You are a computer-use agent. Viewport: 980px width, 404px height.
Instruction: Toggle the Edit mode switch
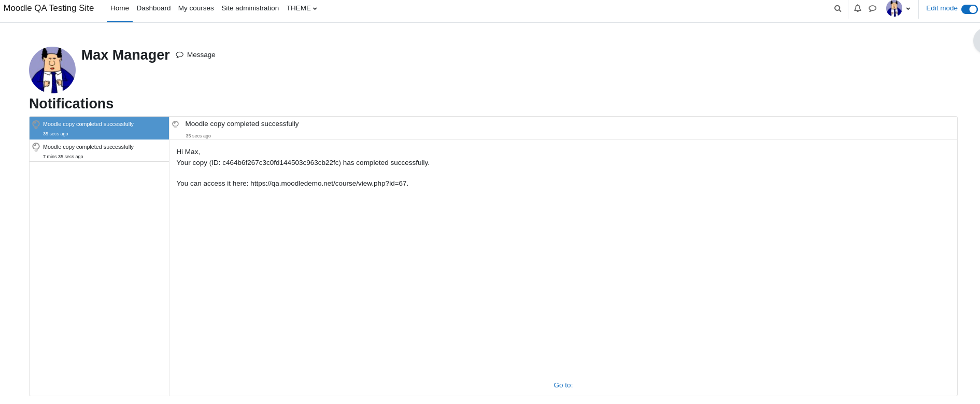pyautogui.click(x=969, y=9)
